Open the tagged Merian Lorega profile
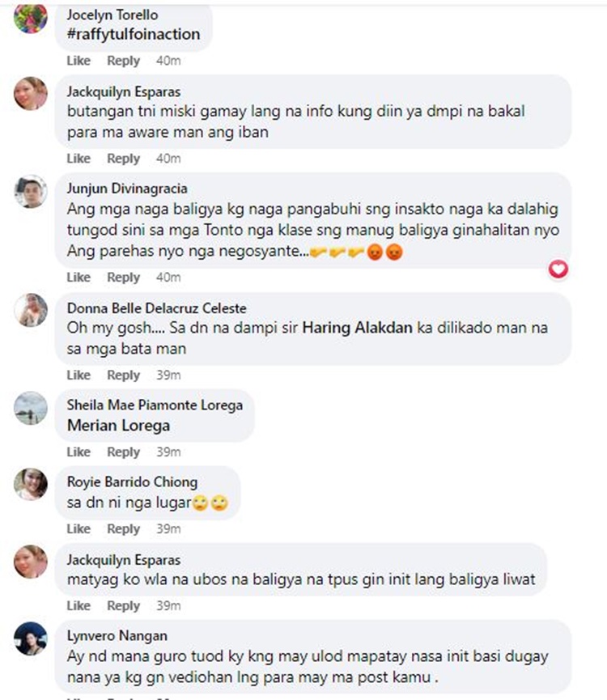Image resolution: width=607 pixels, height=700 pixels. coord(118,426)
